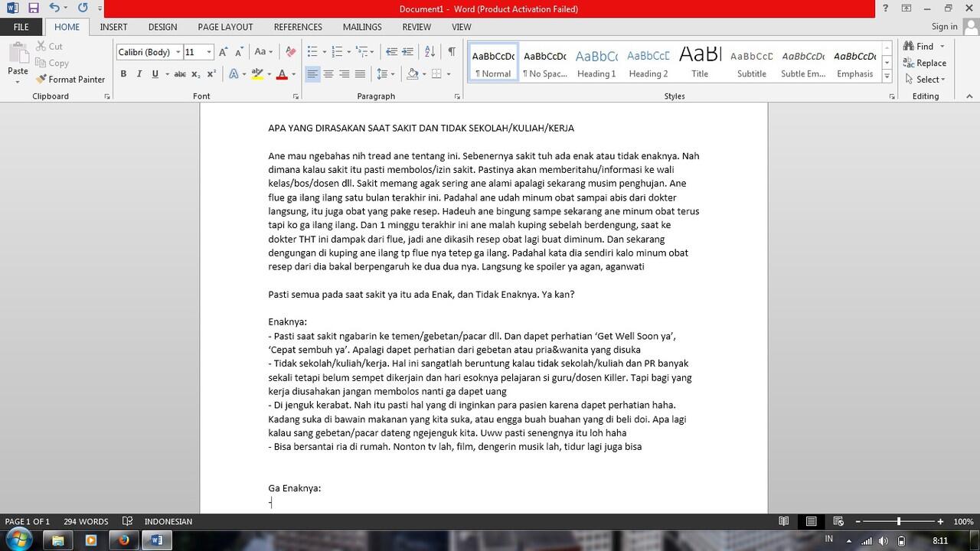Apply the Heading 1 style
Image resolution: width=980 pixels, height=551 pixels.
point(596,62)
